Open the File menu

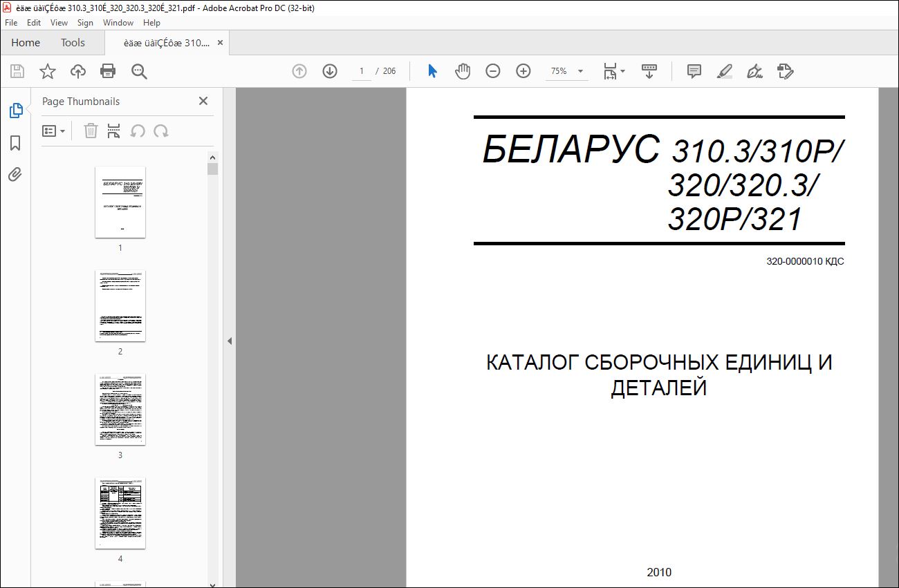tap(11, 23)
